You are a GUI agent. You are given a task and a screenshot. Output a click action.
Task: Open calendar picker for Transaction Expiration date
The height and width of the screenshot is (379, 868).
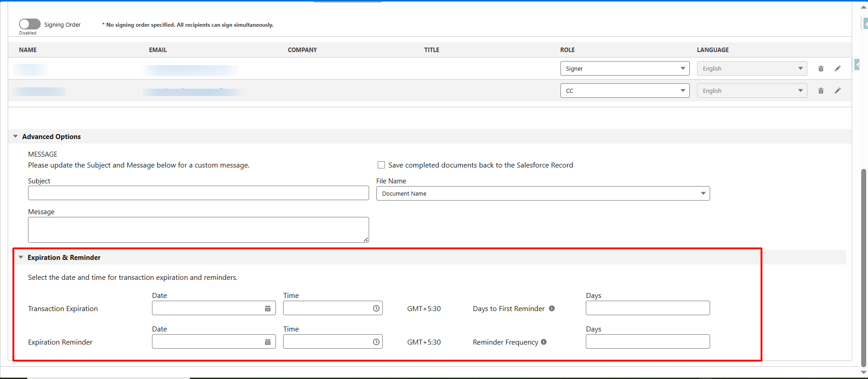(268, 308)
